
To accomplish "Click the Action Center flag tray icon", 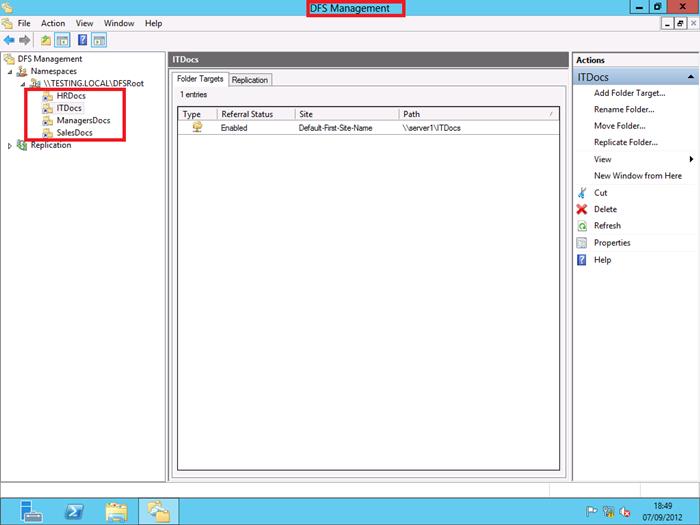I will pyautogui.click(x=592, y=512).
